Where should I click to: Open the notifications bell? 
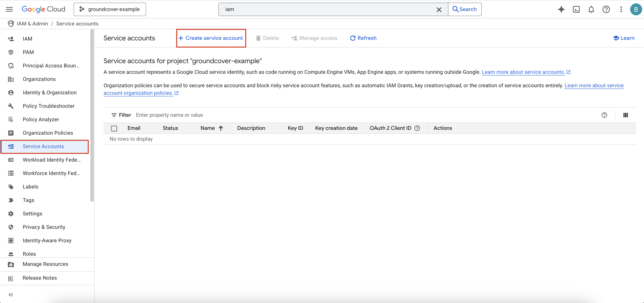[x=591, y=9]
